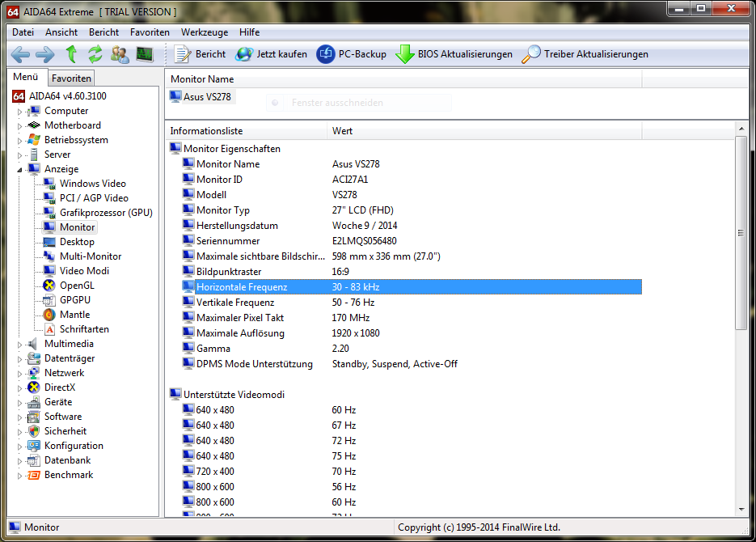Click the blue Back arrow icon
The height and width of the screenshot is (542, 756).
pos(20,54)
